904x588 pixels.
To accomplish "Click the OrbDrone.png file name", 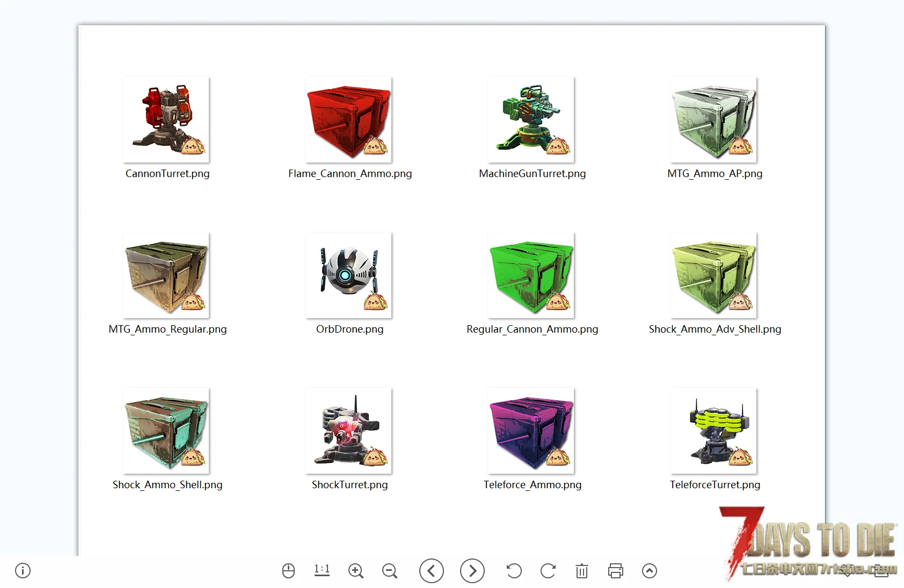I will coord(350,329).
